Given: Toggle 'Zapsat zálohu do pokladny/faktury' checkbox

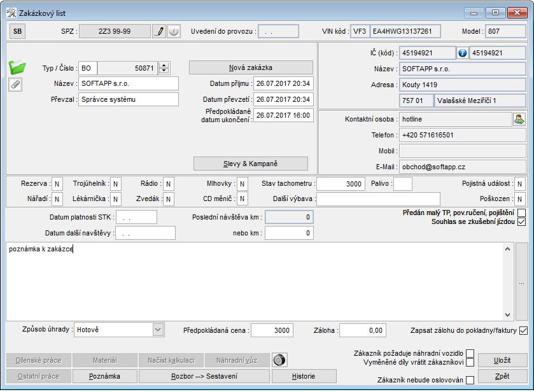Looking at the screenshot, I should point(523,330).
